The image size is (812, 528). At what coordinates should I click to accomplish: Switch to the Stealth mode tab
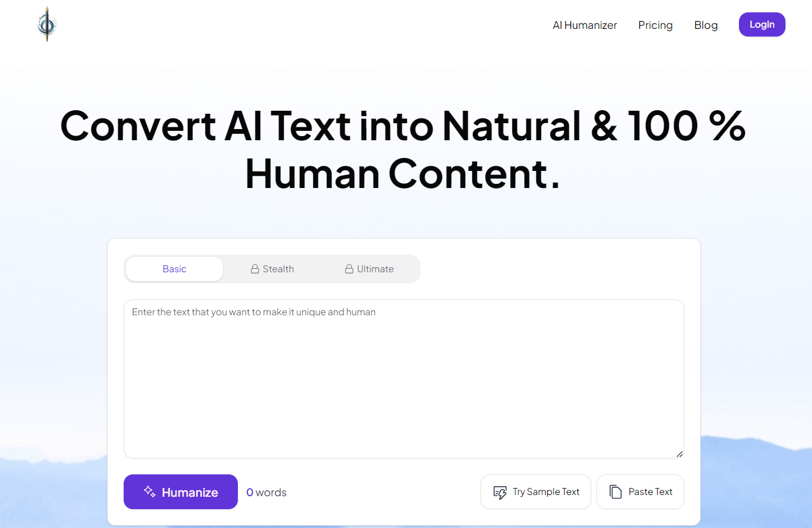pos(272,269)
